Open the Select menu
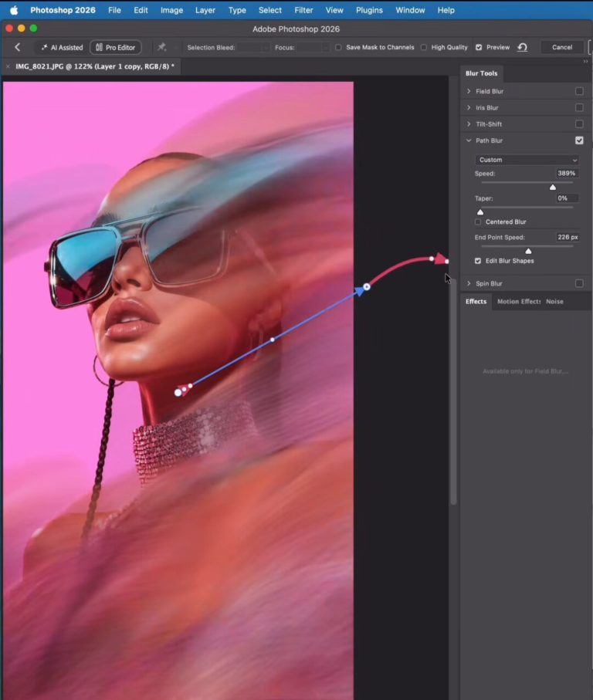This screenshot has height=700, width=593. 270,10
